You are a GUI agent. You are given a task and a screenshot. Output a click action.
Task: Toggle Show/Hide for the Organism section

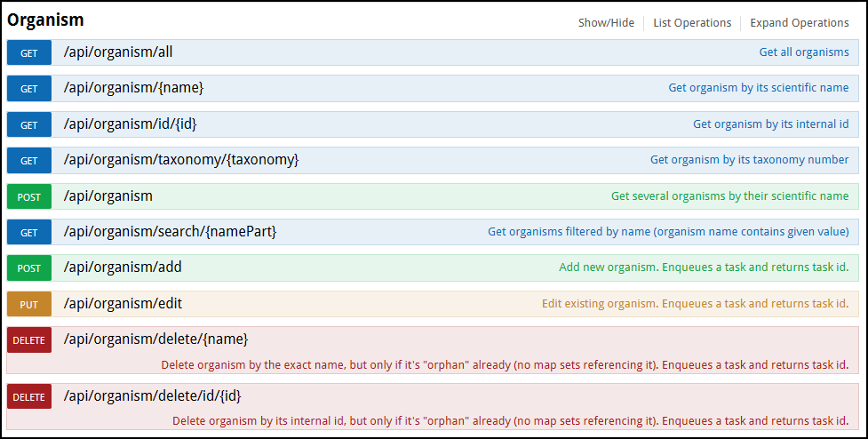tap(606, 23)
